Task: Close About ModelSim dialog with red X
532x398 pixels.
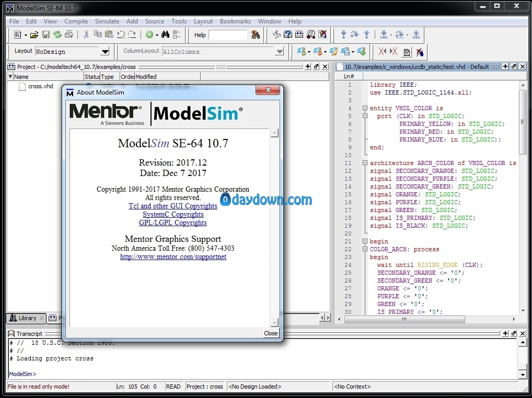Action: click(x=268, y=90)
